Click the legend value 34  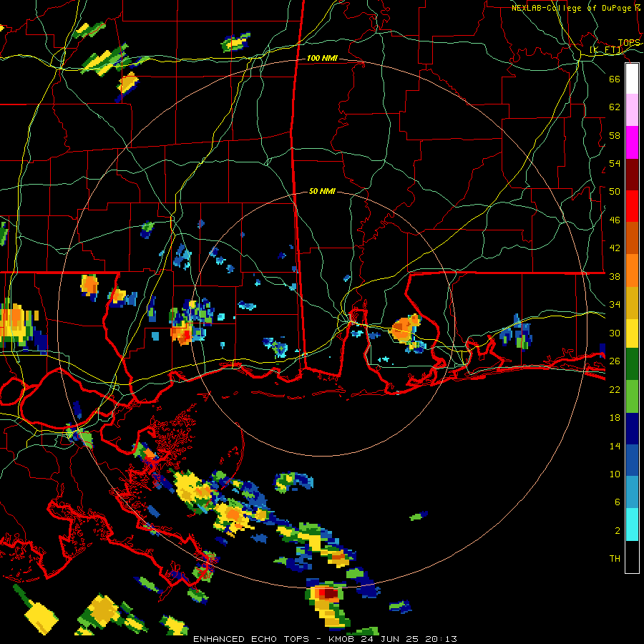[615, 305]
